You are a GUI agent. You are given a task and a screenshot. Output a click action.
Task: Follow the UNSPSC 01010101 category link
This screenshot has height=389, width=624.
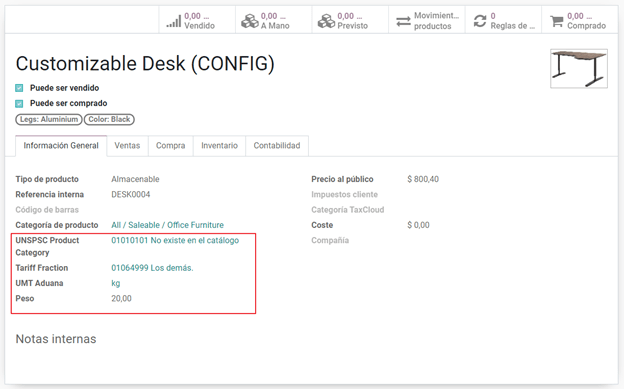[x=175, y=240]
